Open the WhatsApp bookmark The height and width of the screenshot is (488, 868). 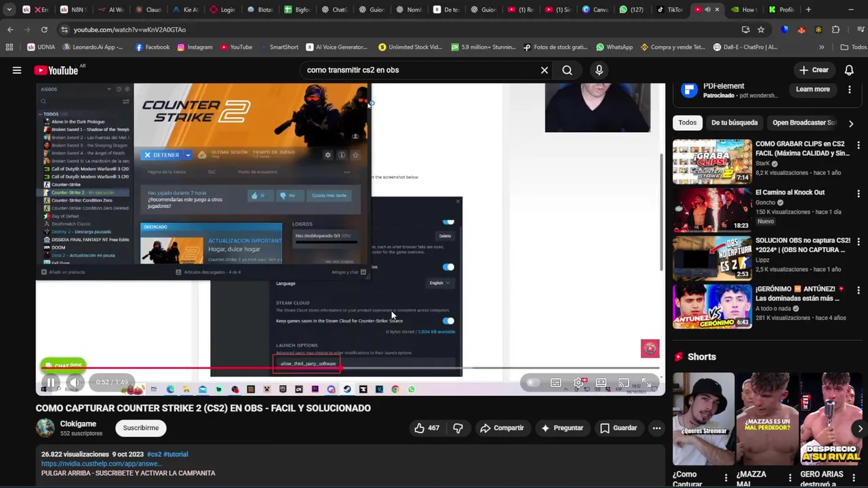point(614,47)
